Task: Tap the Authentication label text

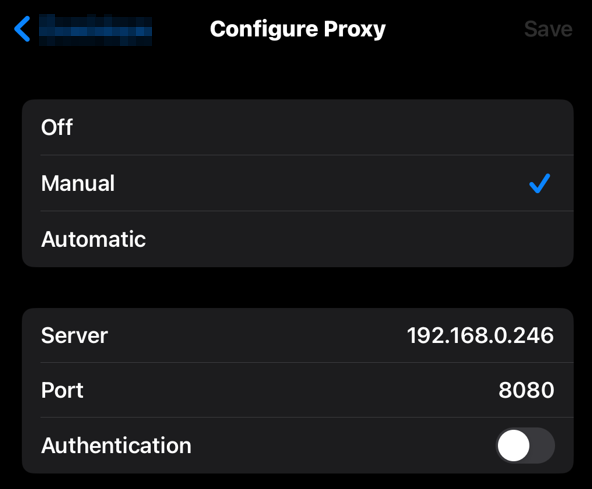Action: point(116,446)
